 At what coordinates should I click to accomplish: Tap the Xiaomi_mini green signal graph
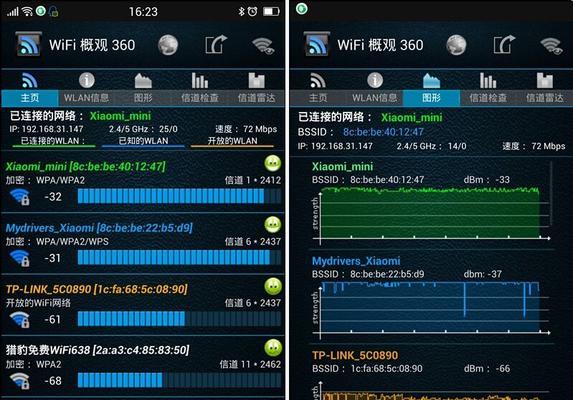click(x=431, y=213)
